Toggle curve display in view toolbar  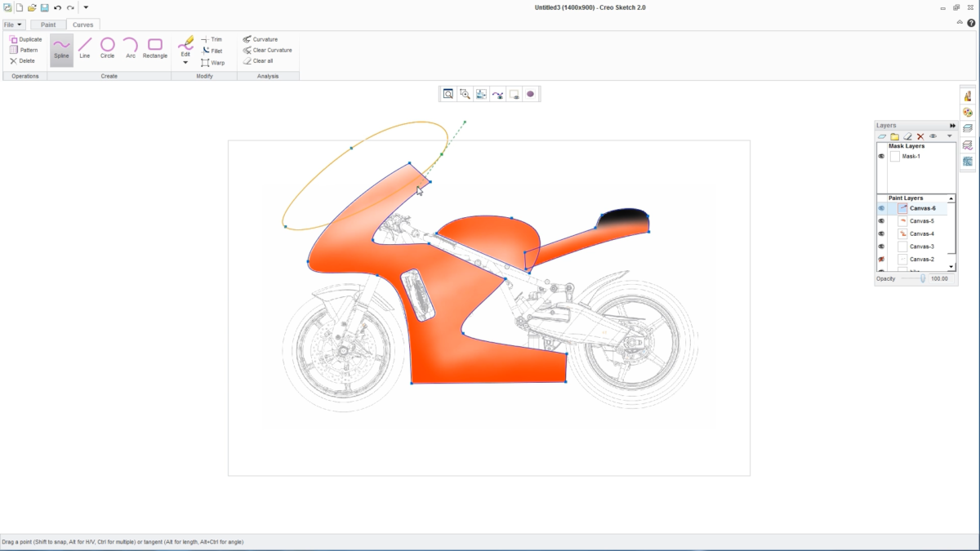tap(497, 94)
